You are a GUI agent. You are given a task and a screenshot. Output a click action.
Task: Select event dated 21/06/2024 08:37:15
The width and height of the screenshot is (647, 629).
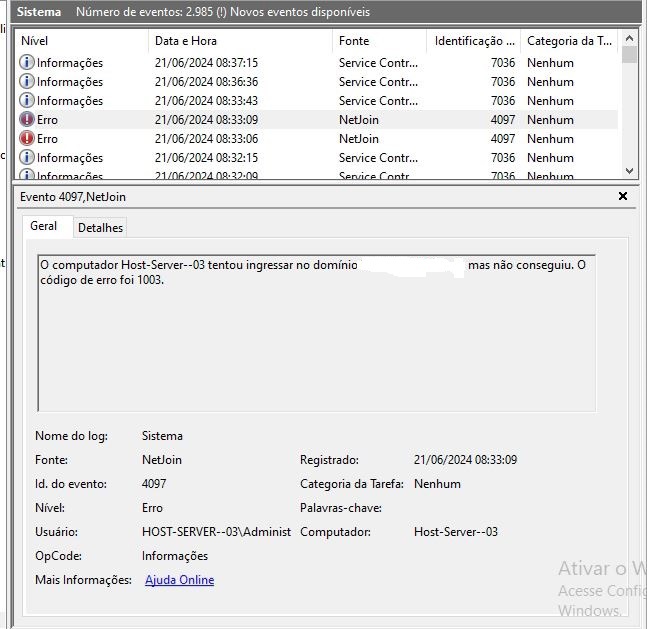316,63
